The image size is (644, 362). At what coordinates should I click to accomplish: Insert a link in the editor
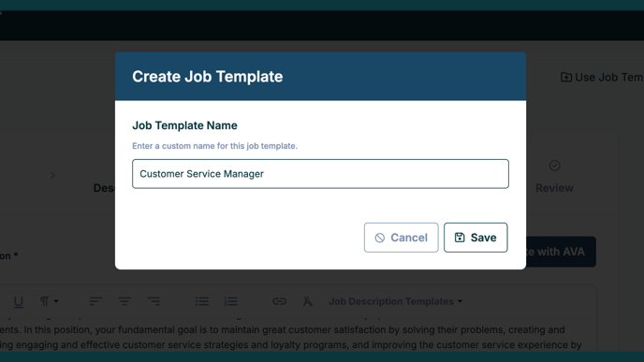pyautogui.click(x=279, y=301)
